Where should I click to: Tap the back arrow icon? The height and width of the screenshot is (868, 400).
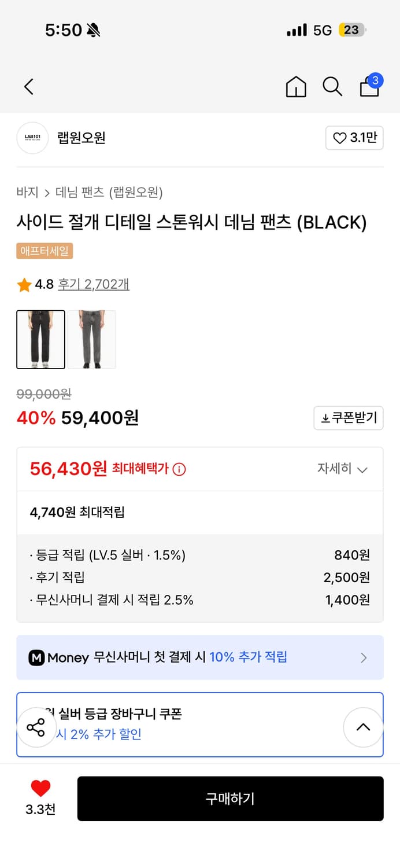(29, 87)
